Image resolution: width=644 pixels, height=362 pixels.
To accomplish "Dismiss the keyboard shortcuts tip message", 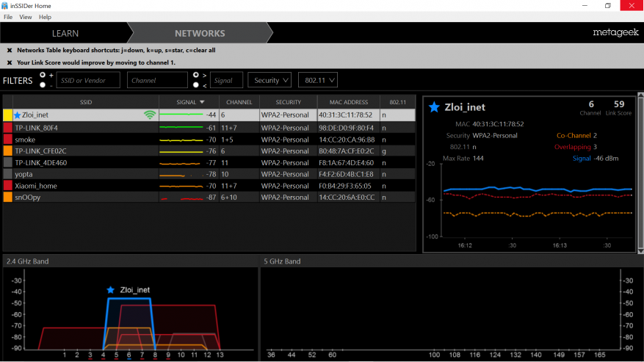I will point(10,50).
